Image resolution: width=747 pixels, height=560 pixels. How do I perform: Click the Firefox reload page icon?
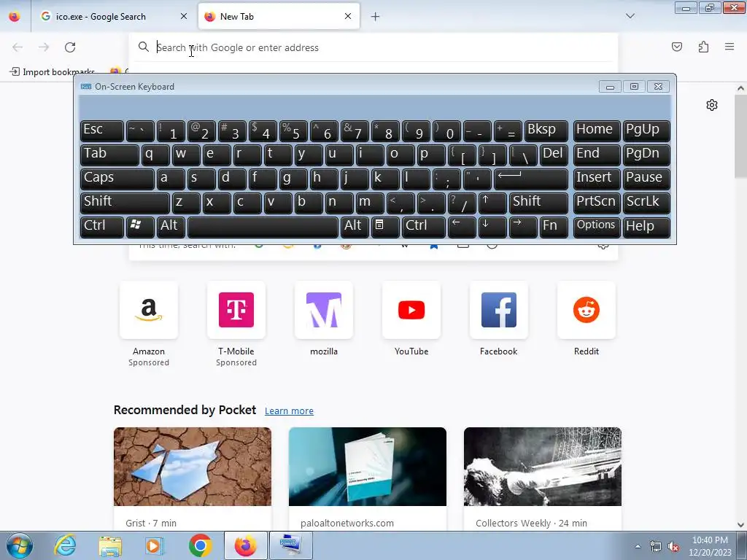70,47
